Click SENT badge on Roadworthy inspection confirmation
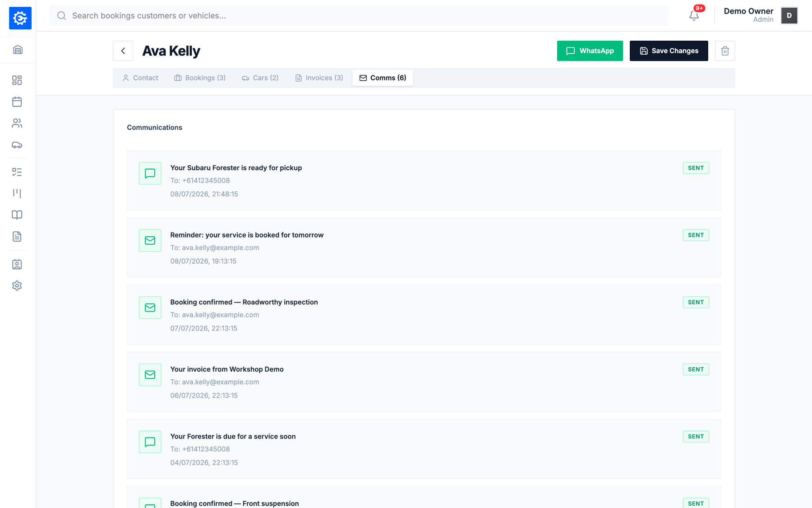The image size is (812, 508). (696, 302)
